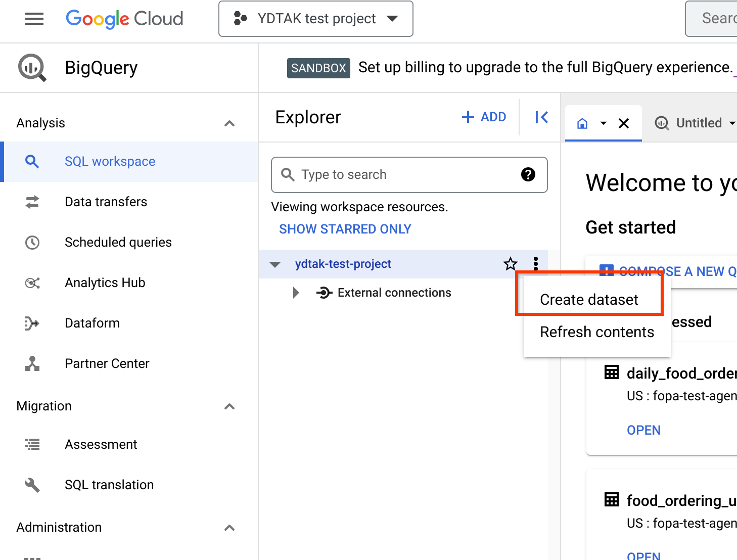Click the Analytics Hub icon
This screenshot has height=560, width=737.
click(x=32, y=283)
